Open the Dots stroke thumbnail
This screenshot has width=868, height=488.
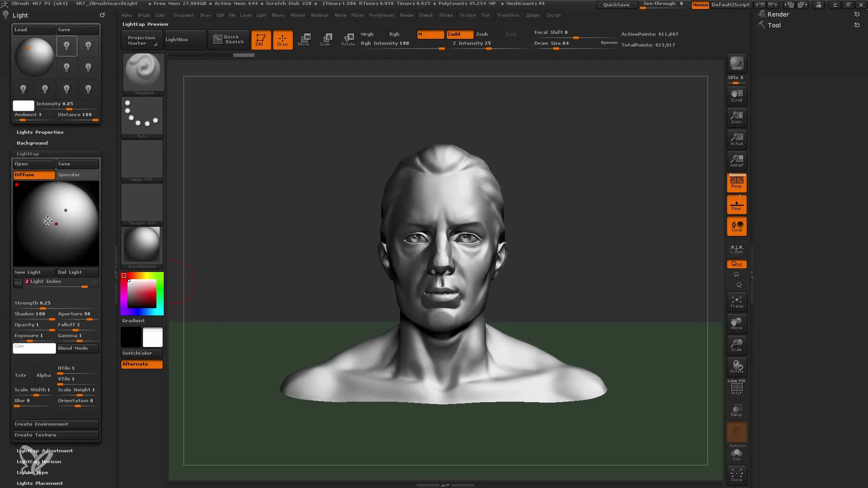pyautogui.click(x=142, y=117)
